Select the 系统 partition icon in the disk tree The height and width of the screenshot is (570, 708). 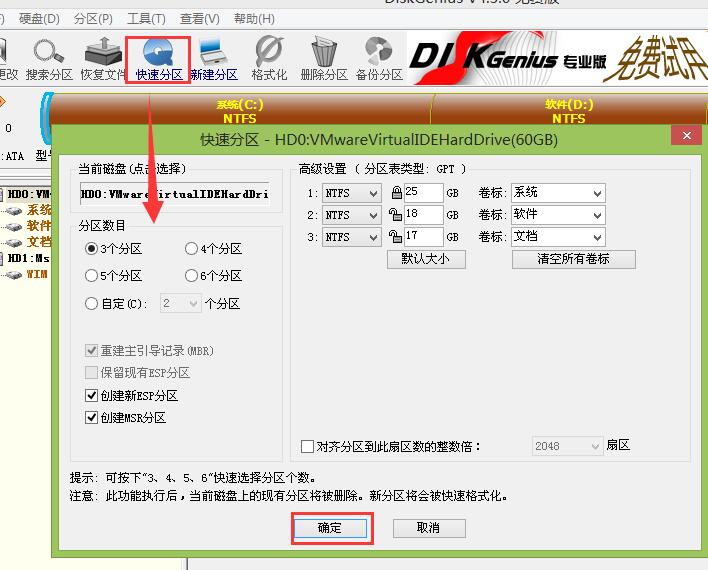pos(14,210)
